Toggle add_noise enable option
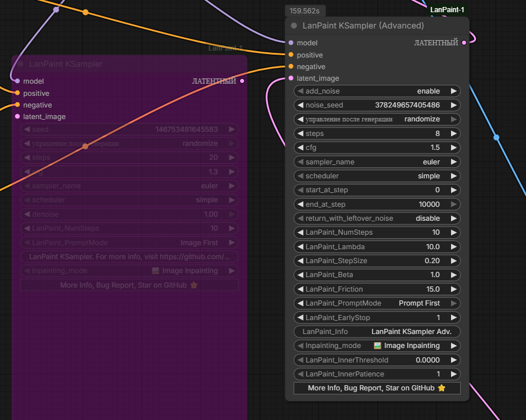 coord(377,91)
